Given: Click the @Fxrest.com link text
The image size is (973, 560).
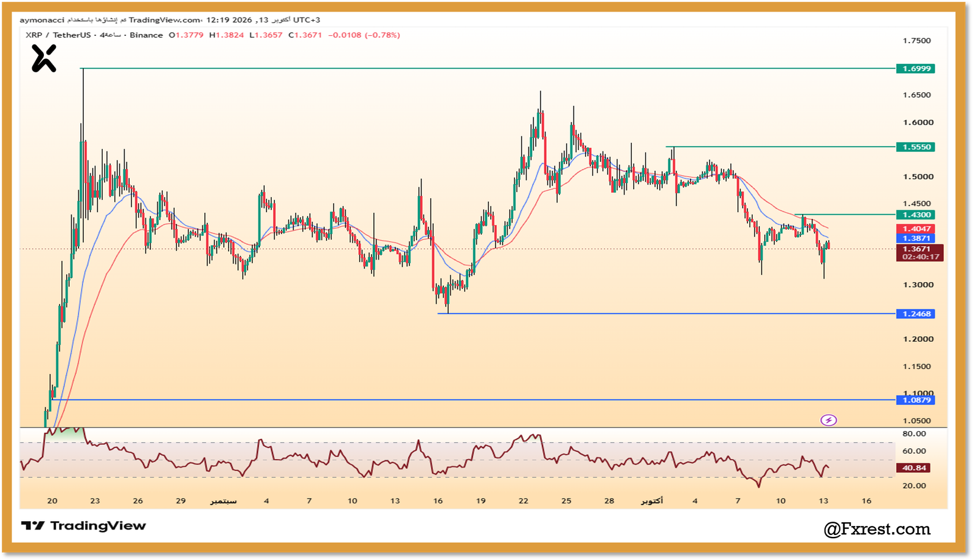Looking at the screenshot, I should 877,529.
